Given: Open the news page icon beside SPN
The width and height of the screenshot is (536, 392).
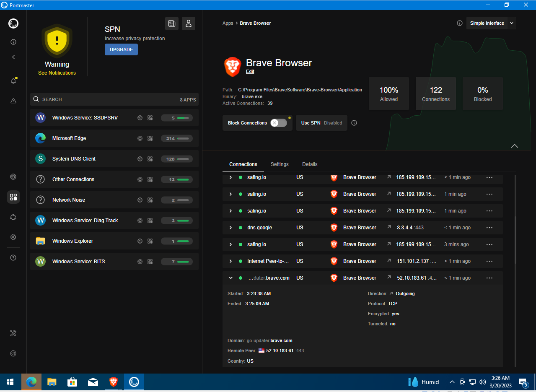Looking at the screenshot, I should coord(172,23).
